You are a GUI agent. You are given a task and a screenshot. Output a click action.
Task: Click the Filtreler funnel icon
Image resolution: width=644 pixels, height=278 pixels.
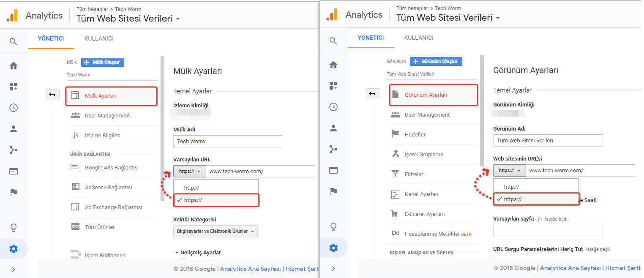395,174
